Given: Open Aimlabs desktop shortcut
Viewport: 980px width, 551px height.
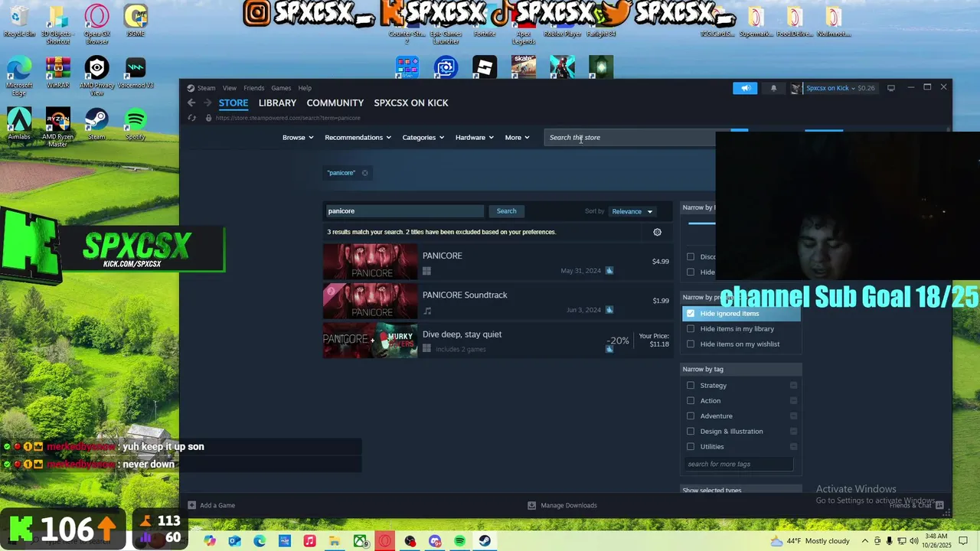Looking at the screenshot, I should [19, 125].
